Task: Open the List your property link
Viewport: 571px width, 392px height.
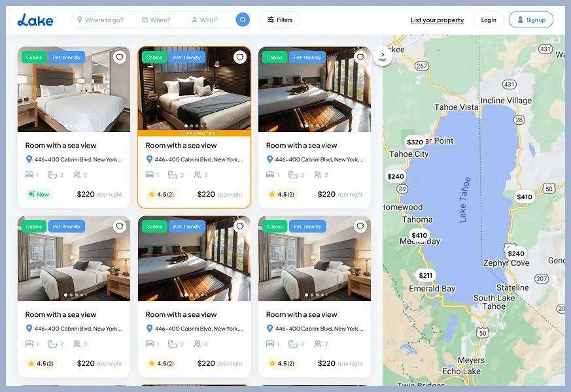Action: point(437,20)
